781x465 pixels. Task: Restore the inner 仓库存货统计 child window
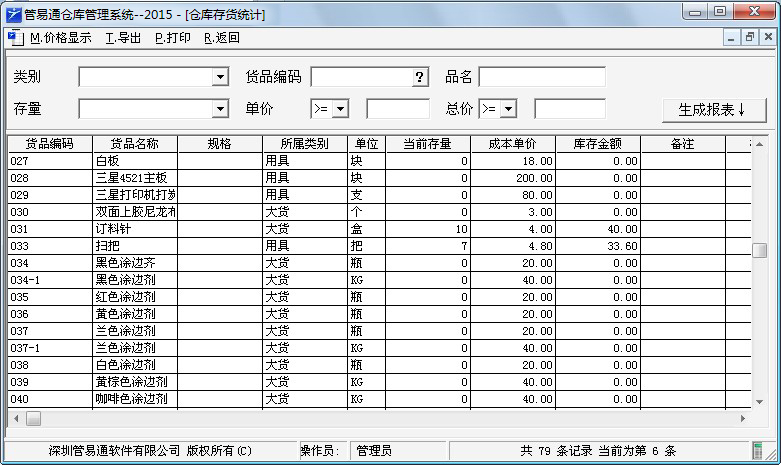tap(749, 38)
